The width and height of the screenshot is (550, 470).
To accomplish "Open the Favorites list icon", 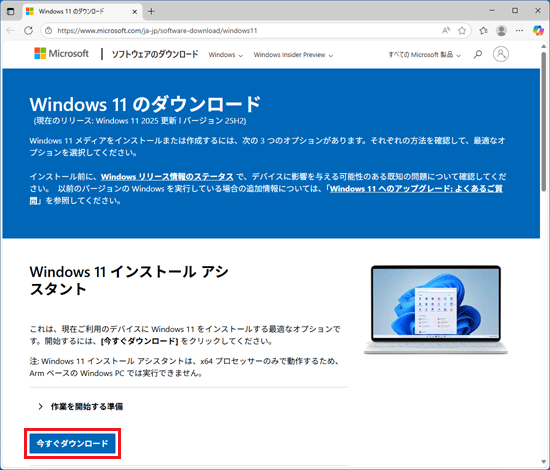I will pyautogui.click(x=483, y=31).
